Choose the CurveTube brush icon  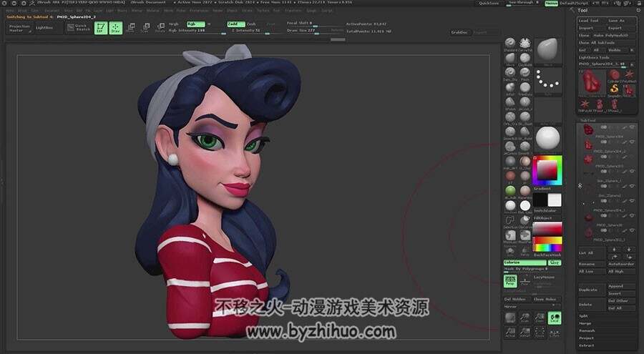coord(525,44)
